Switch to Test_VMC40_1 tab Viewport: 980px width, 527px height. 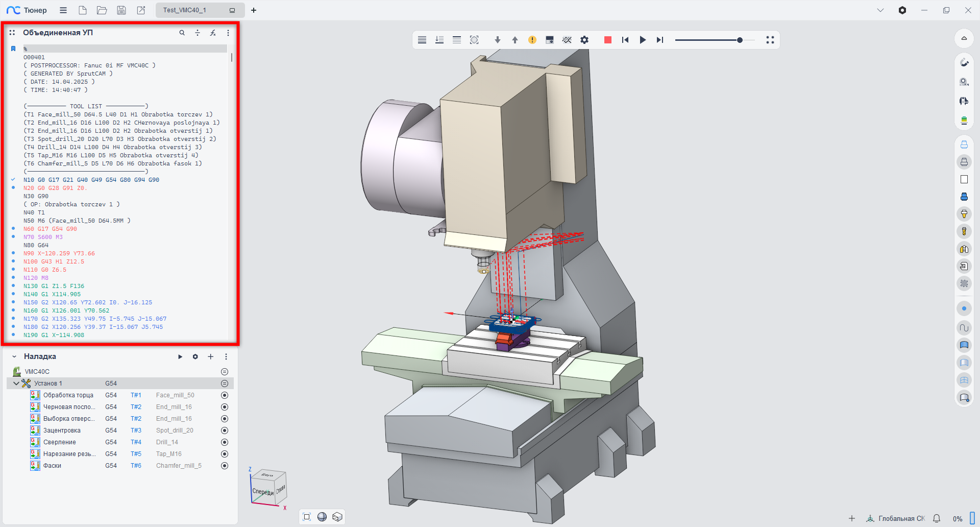(185, 10)
